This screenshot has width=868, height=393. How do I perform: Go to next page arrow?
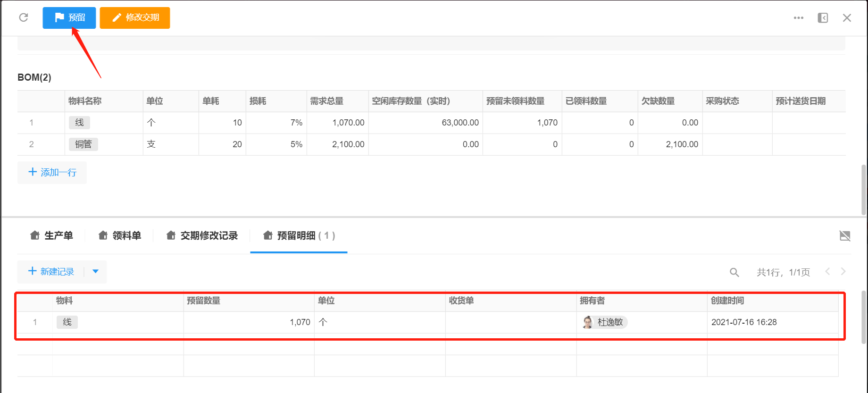[843, 271]
